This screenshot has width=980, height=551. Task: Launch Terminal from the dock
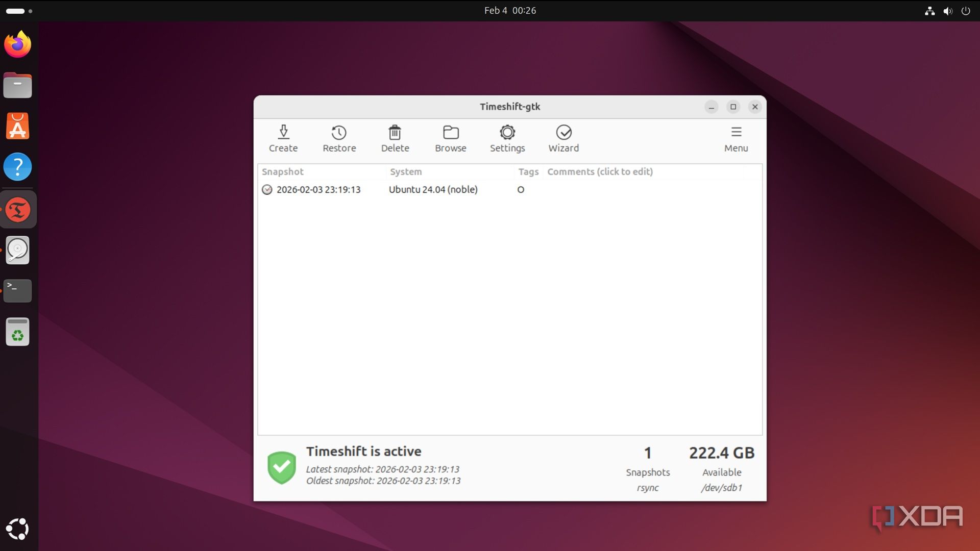click(x=18, y=291)
